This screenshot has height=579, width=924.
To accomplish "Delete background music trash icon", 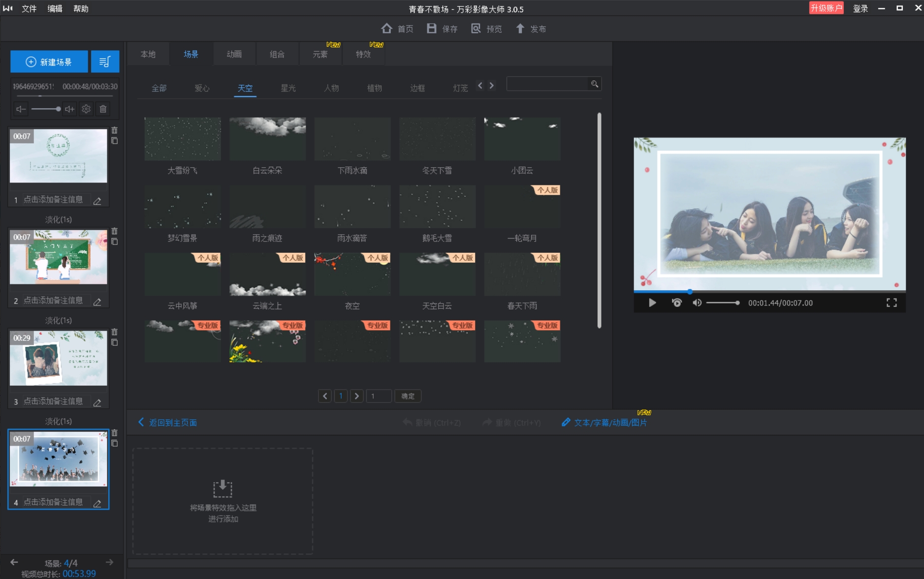I will click(103, 109).
